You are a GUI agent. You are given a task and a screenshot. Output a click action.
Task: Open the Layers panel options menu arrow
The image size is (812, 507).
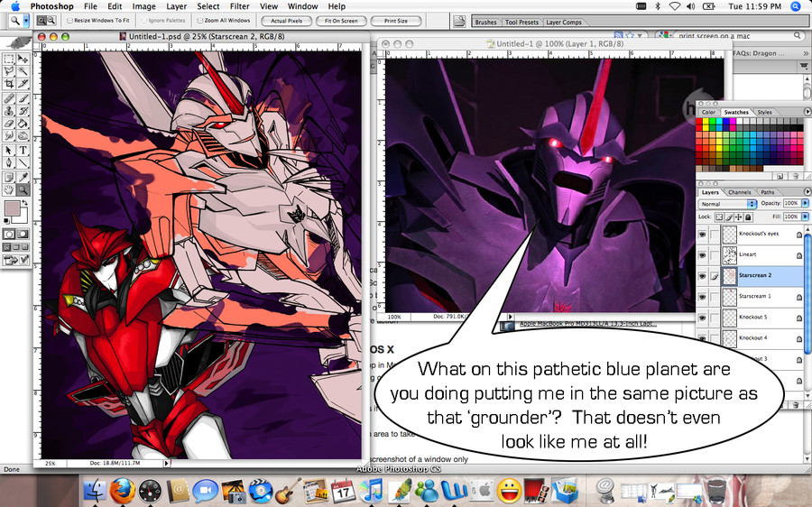(807, 191)
